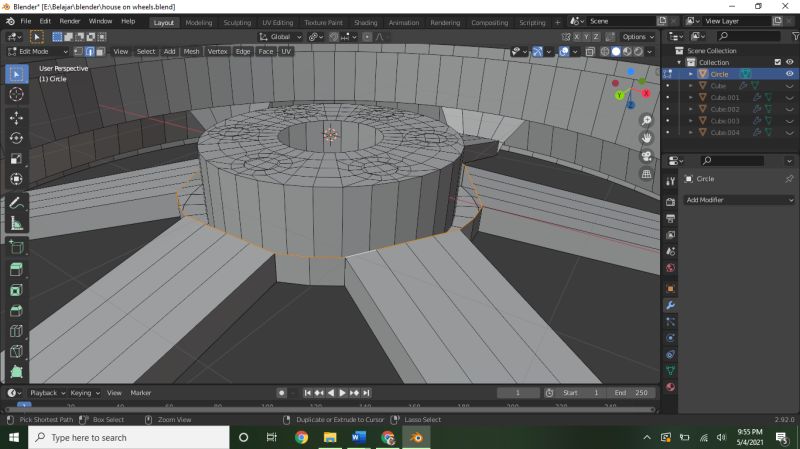The width and height of the screenshot is (800, 449).
Task: Collapse the Collection tree in outliner
Action: tap(680, 62)
